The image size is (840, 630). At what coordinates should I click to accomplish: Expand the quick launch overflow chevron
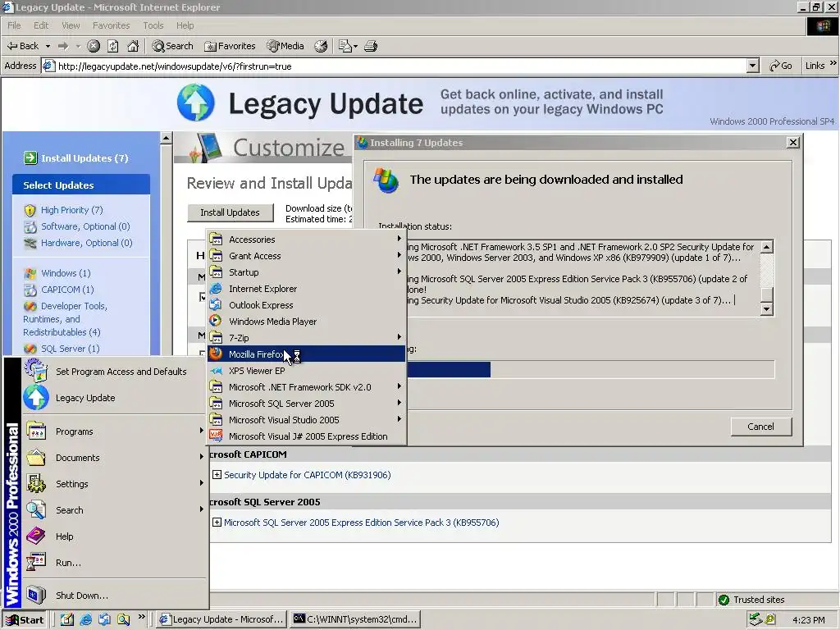141,617
